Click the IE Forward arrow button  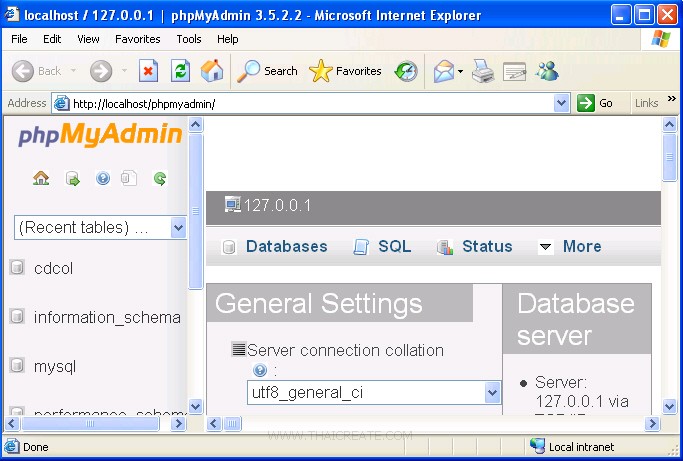[101, 71]
